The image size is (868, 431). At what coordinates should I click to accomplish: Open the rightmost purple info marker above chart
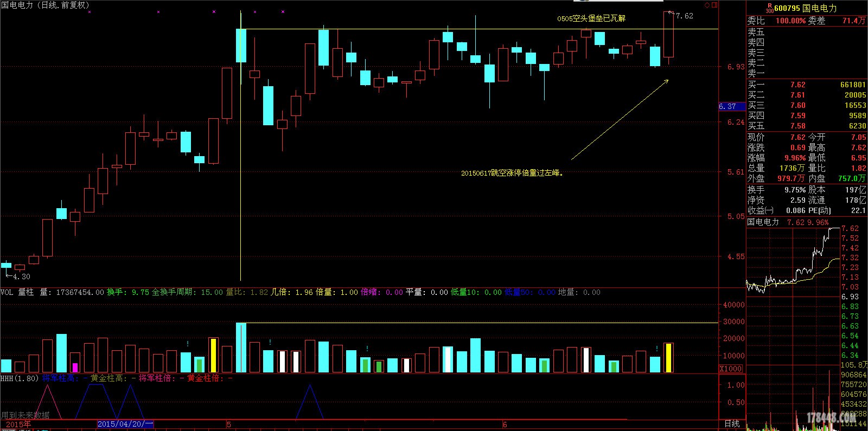click(283, 11)
